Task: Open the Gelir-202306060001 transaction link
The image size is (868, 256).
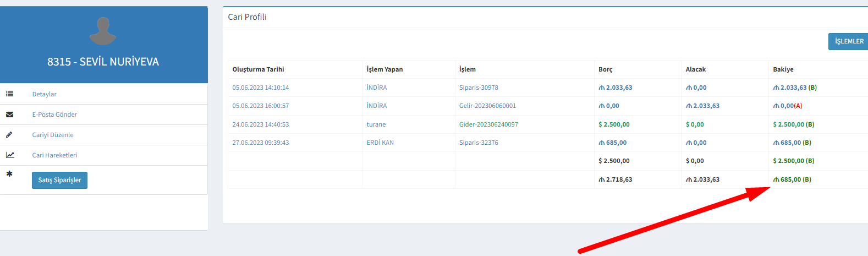Action: [487, 106]
